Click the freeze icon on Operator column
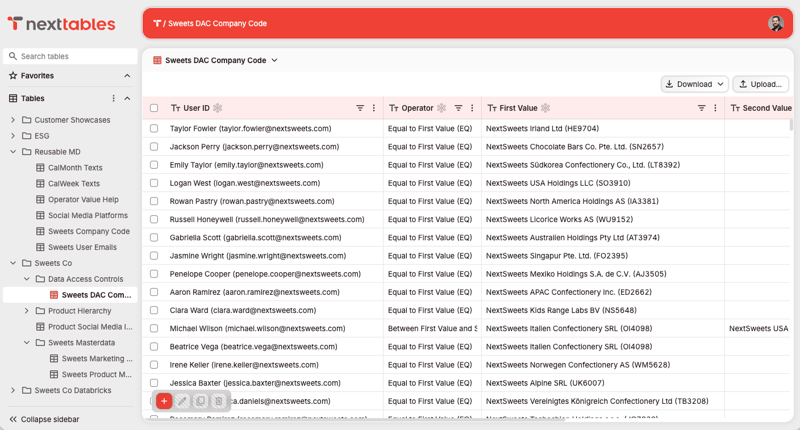The width and height of the screenshot is (800, 430). (x=441, y=108)
